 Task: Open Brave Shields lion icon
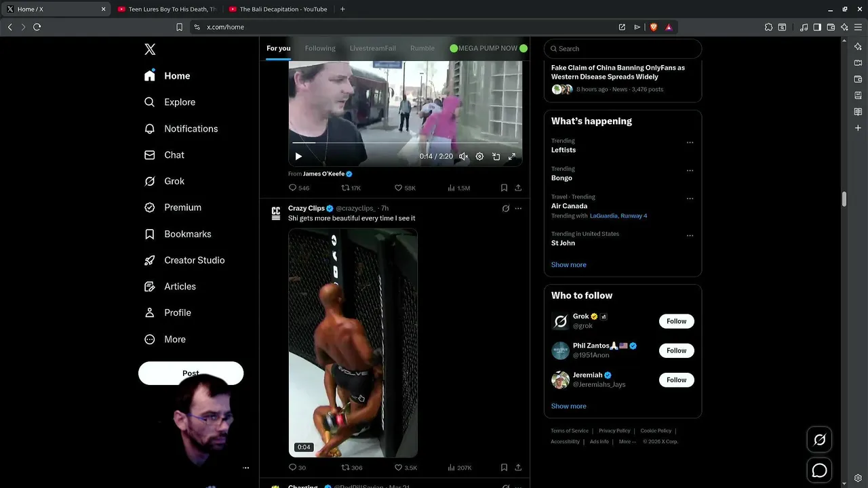[654, 27]
